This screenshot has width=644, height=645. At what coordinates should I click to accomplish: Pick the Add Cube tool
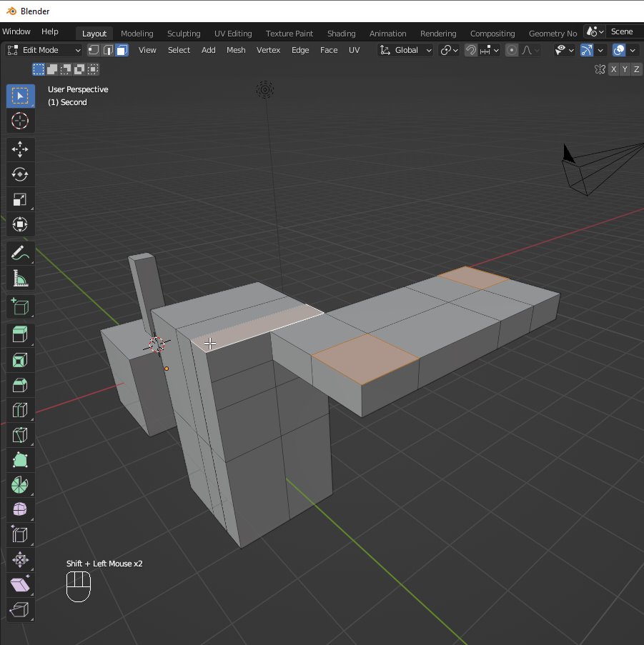pos(20,306)
